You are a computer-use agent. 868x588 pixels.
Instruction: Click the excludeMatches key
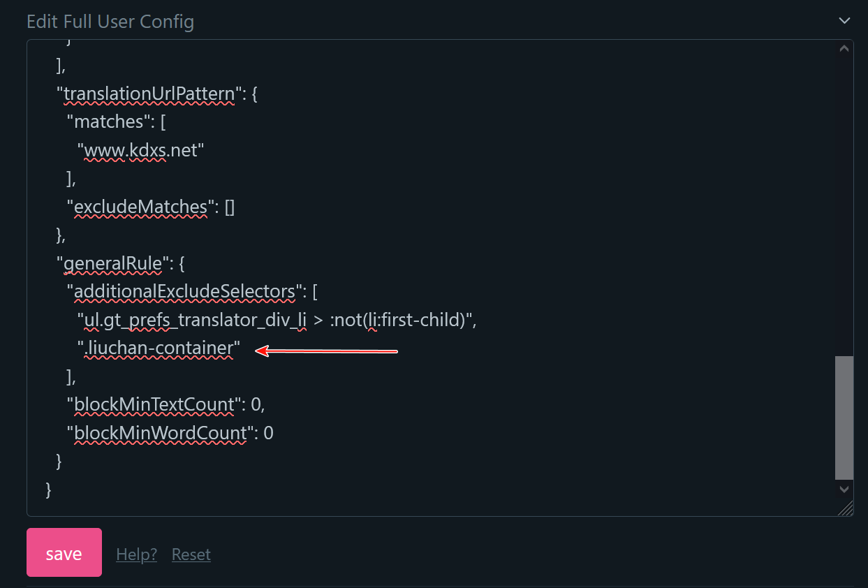140,207
